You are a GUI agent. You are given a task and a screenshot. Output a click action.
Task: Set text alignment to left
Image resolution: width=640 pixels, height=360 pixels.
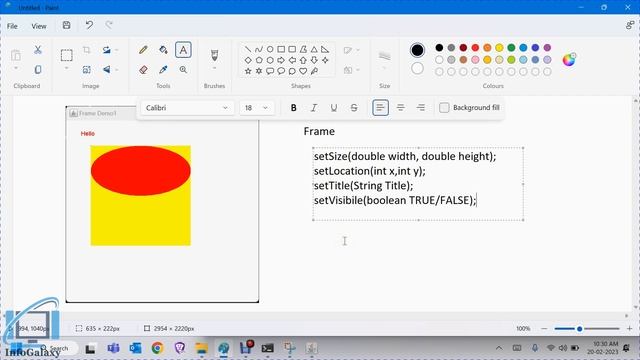click(380, 108)
